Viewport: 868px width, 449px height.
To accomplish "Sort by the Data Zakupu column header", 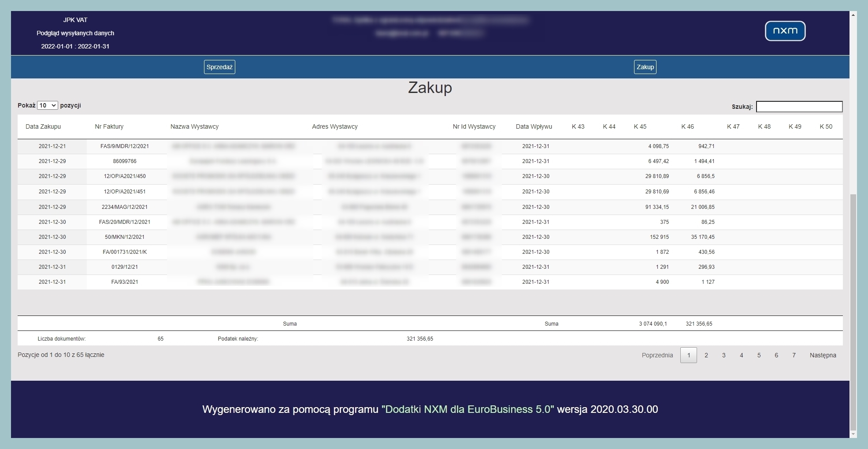I will 43,126.
